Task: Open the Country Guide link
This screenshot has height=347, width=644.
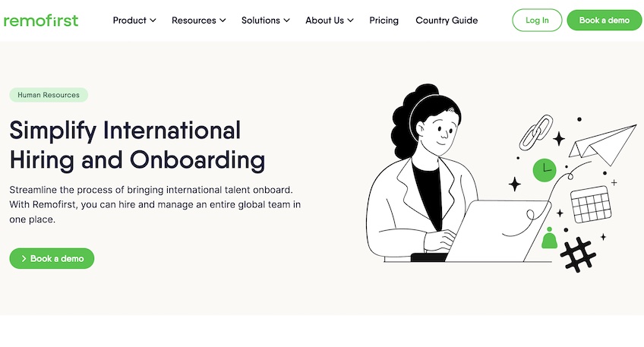Action: click(447, 21)
